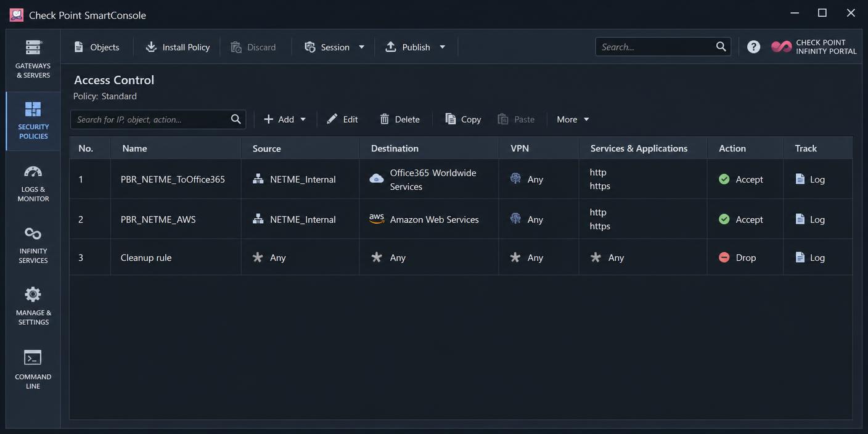Expand the Add rule dropdown arrow
This screenshot has width=868, height=434.
[x=303, y=119]
